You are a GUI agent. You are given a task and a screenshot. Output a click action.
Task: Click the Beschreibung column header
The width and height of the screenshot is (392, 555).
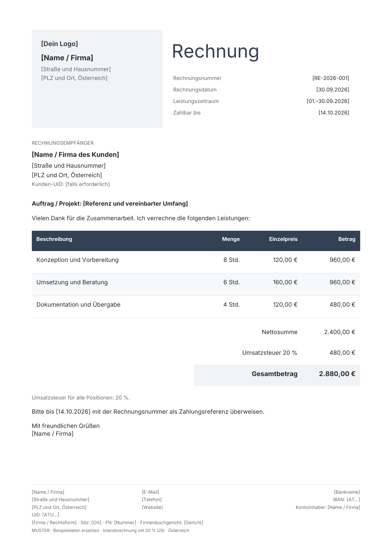coord(54,239)
